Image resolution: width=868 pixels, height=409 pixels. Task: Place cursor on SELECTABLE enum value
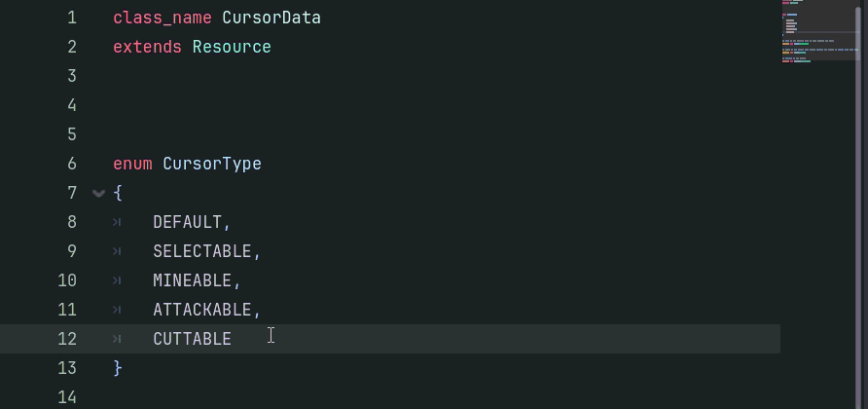(x=202, y=251)
